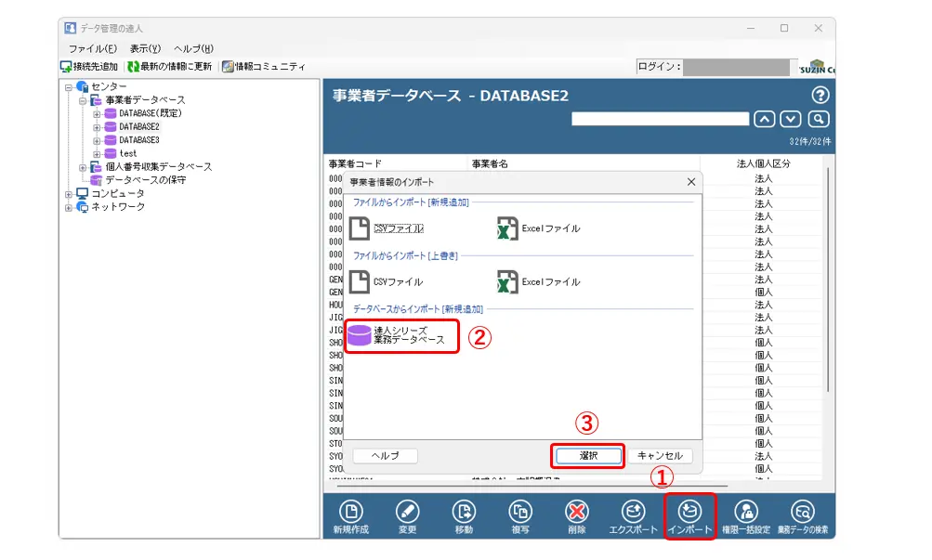
Task: Click 接続先追加 toolbar item
Action: (89, 67)
